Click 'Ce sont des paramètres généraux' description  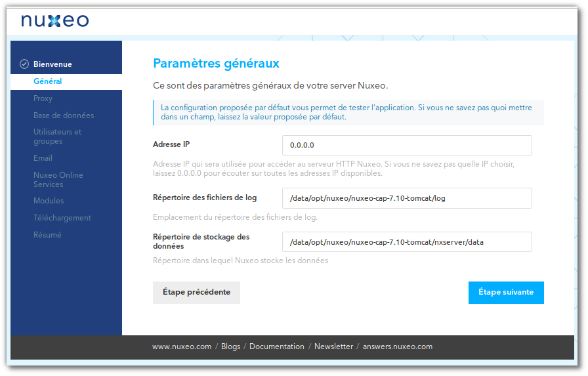[270, 86]
